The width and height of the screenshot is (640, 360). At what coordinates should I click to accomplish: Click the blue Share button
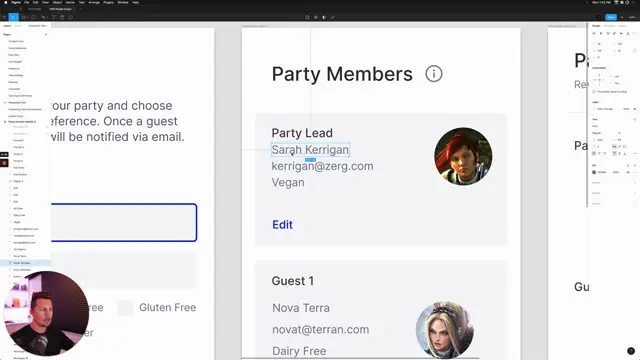(611, 17)
